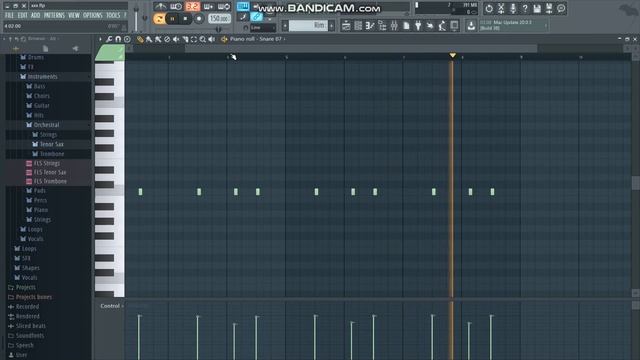Image resolution: width=640 pixels, height=360 pixels.
Task: Click the record button
Action: tap(199, 18)
